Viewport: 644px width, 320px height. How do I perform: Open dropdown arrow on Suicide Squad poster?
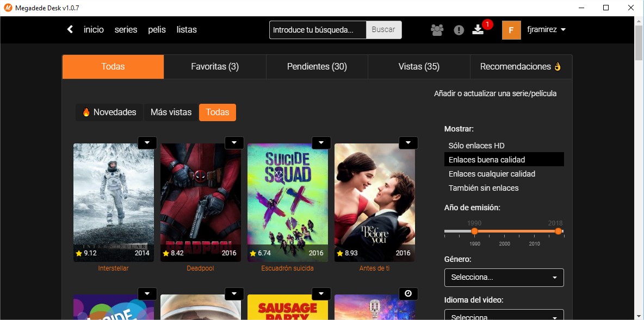[x=321, y=142]
